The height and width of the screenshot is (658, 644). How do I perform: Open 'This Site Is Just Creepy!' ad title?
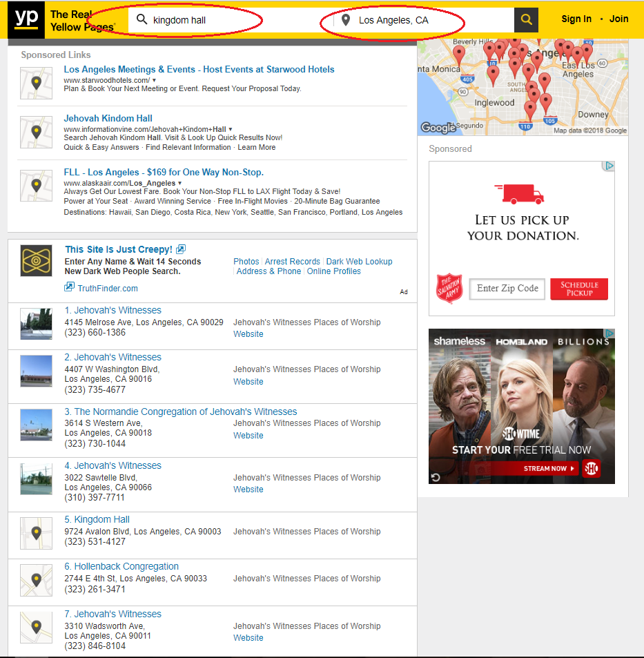(119, 249)
